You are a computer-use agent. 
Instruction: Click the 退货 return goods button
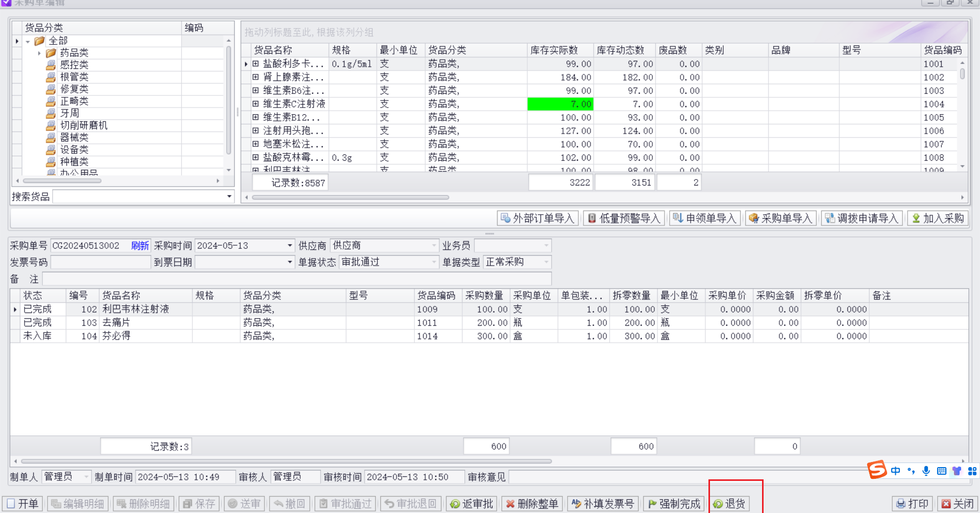point(729,504)
